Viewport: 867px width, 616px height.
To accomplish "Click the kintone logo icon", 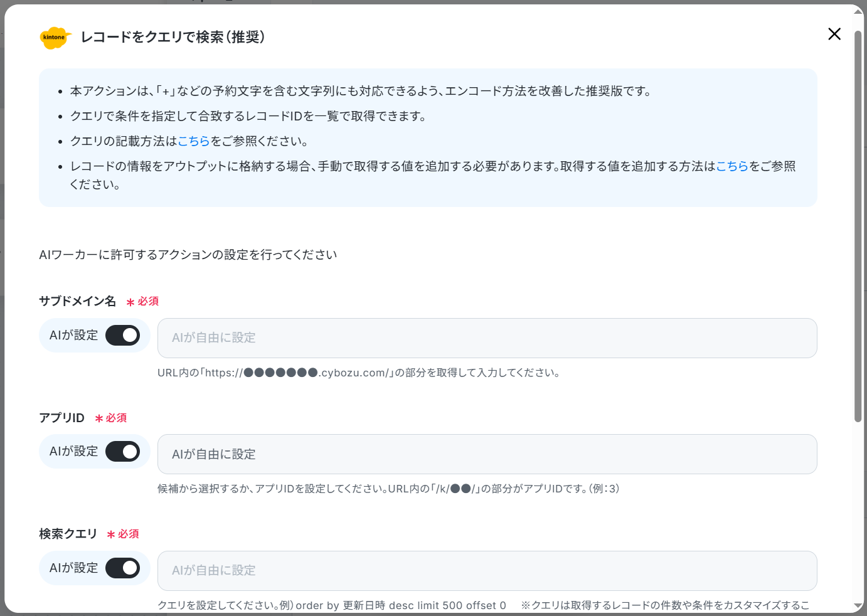I will point(55,38).
